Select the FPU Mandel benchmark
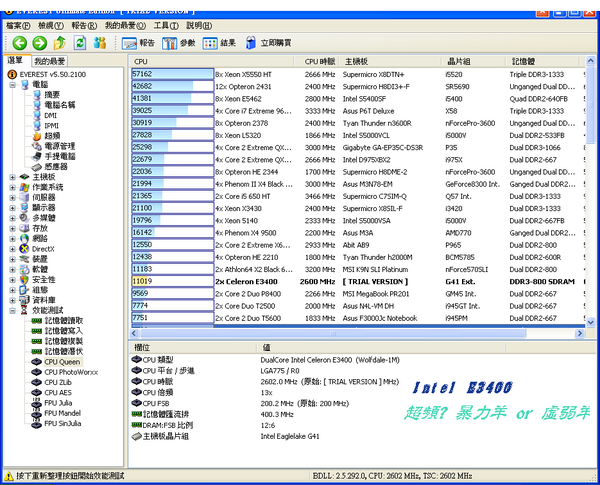600x485 pixels. [62, 413]
